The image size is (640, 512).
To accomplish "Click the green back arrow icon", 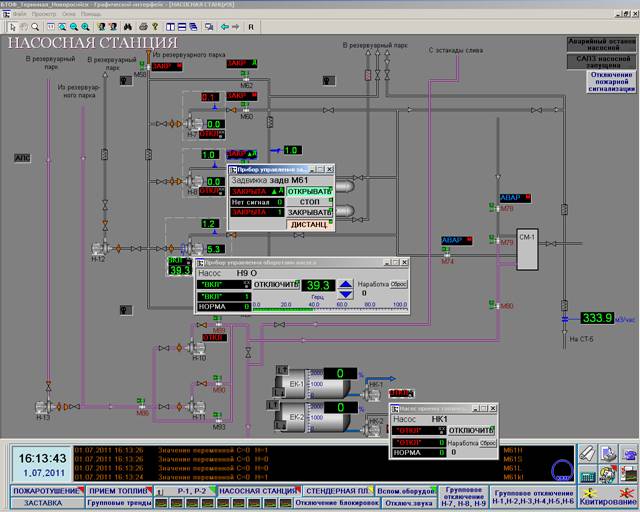I will 224,27.
